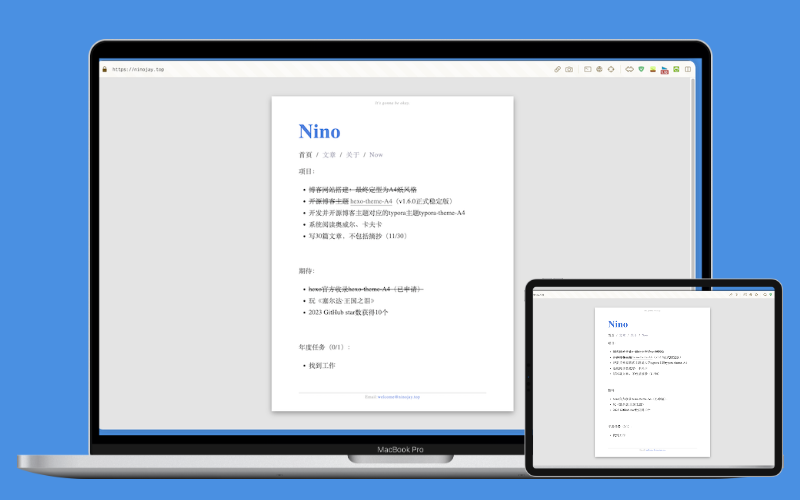
Task: Click the crosshair target icon in toolbar
Action: pos(611,69)
